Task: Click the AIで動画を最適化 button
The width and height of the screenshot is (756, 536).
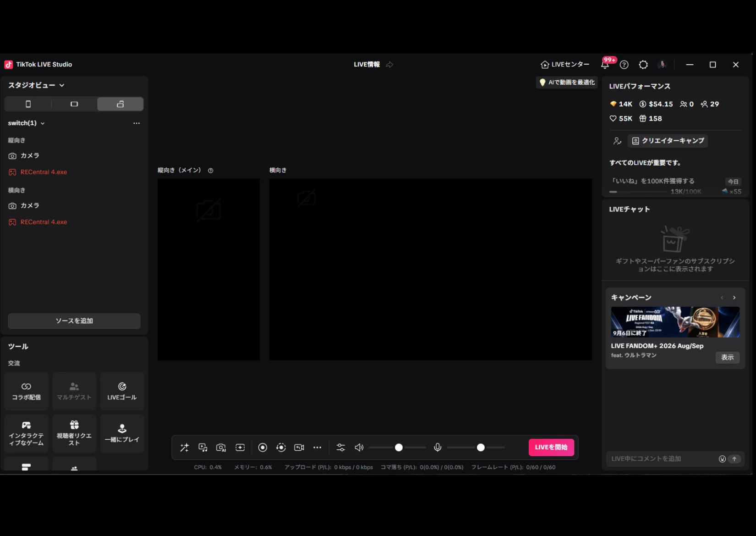Action: click(567, 83)
